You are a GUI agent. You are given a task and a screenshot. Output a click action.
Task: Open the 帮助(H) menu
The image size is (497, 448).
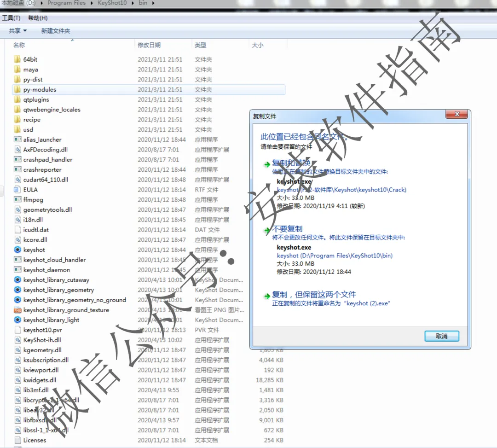pos(38,18)
